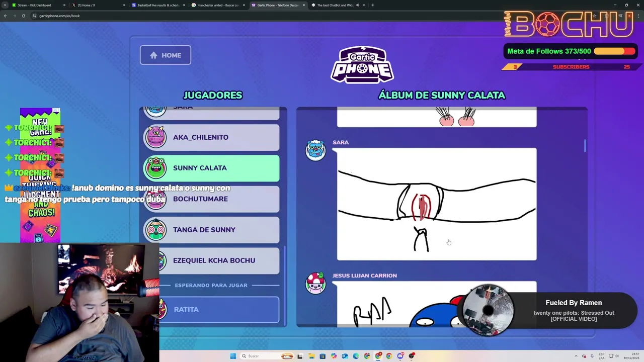Click the Home icon on HOME button
Image resolution: width=644 pixels, height=362 pixels.
pos(153,55)
